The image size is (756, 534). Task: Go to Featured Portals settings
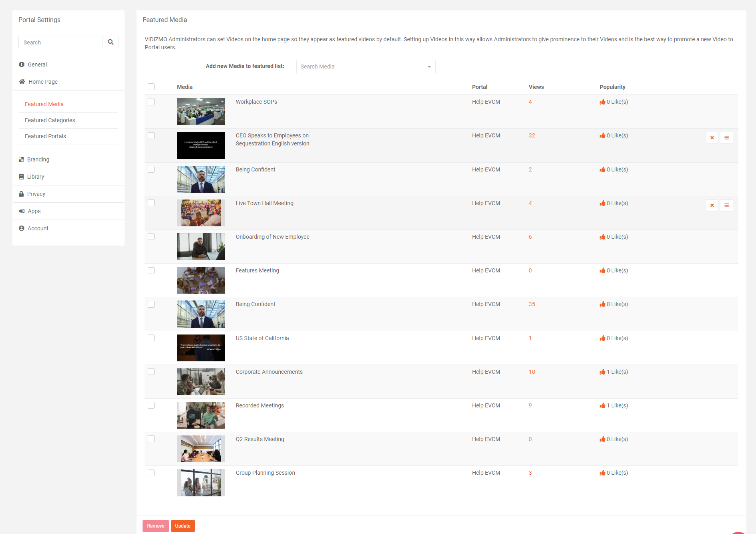point(45,136)
